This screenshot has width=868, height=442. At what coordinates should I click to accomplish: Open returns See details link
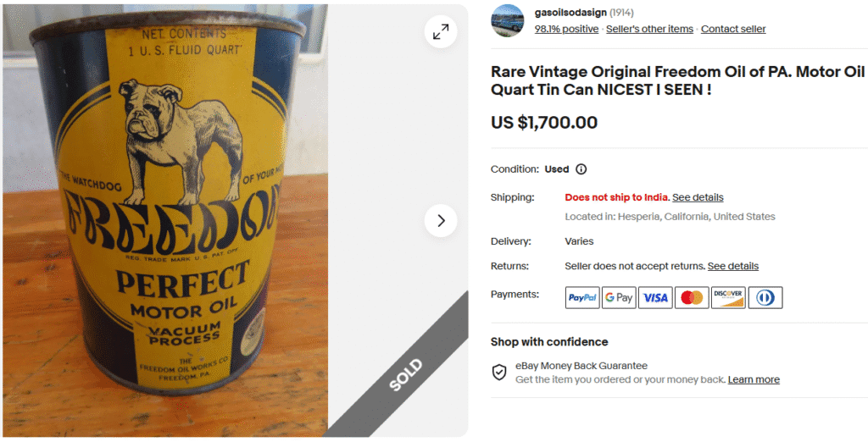point(733,266)
